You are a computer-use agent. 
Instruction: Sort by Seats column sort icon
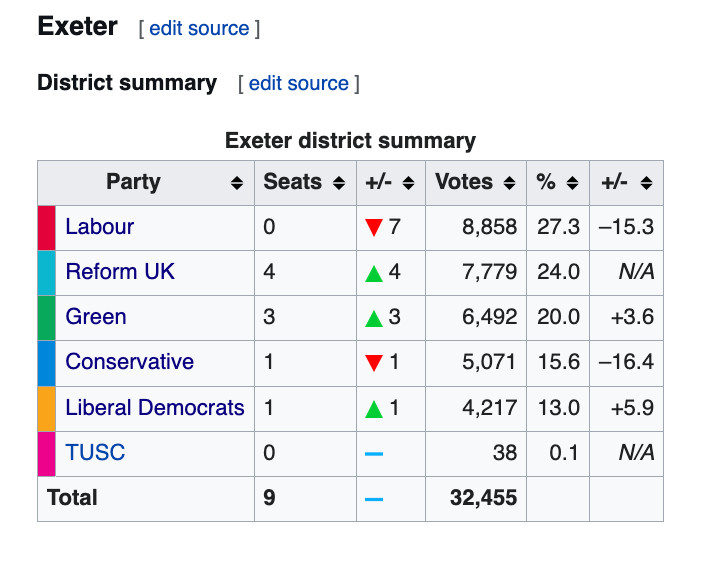339,183
